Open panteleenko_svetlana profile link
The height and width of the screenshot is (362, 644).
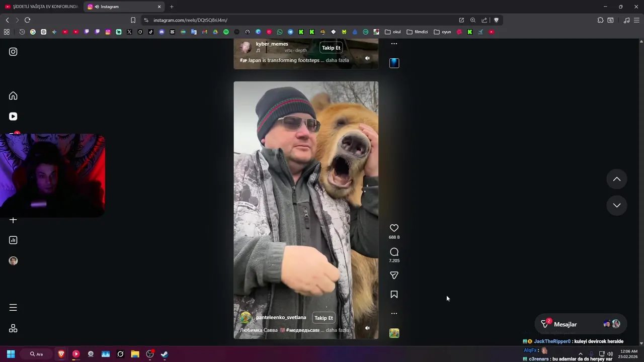pyautogui.click(x=281, y=317)
